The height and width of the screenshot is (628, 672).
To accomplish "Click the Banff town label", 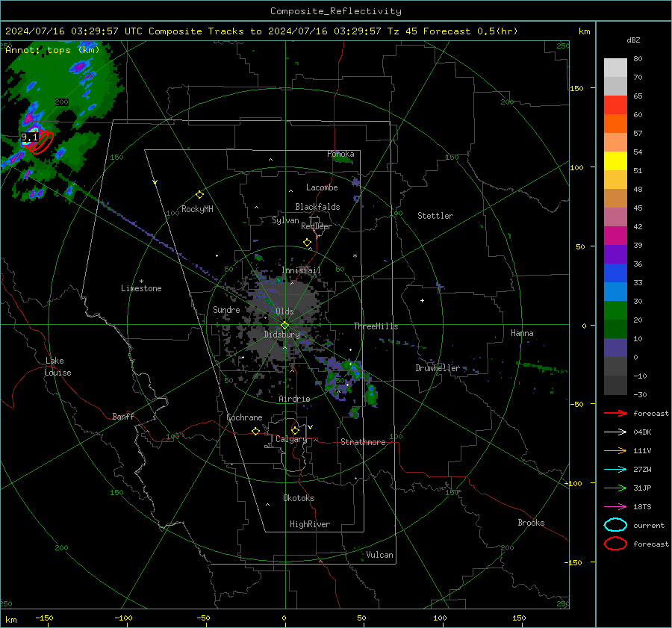I will [123, 417].
